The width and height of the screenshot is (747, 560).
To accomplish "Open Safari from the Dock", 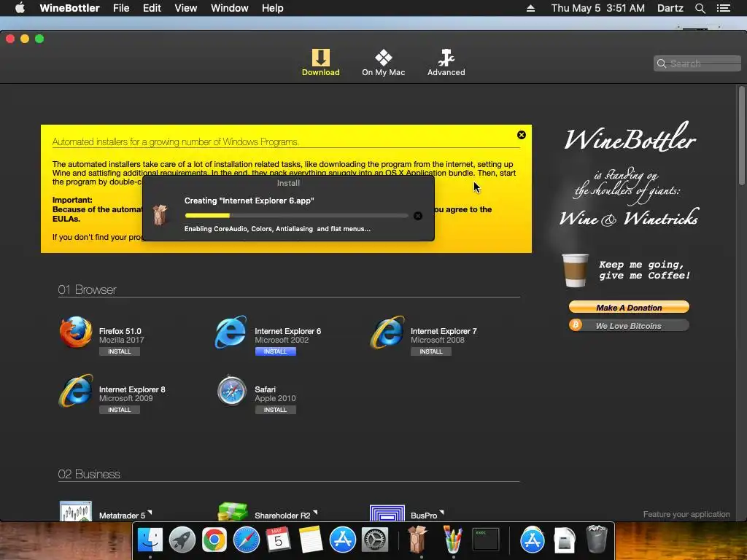I will pyautogui.click(x=247, y=540).
